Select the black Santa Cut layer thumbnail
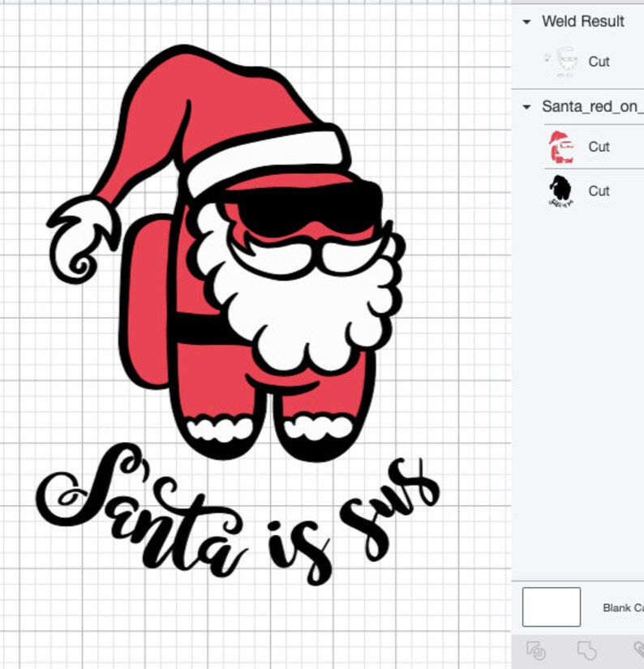 560,191
